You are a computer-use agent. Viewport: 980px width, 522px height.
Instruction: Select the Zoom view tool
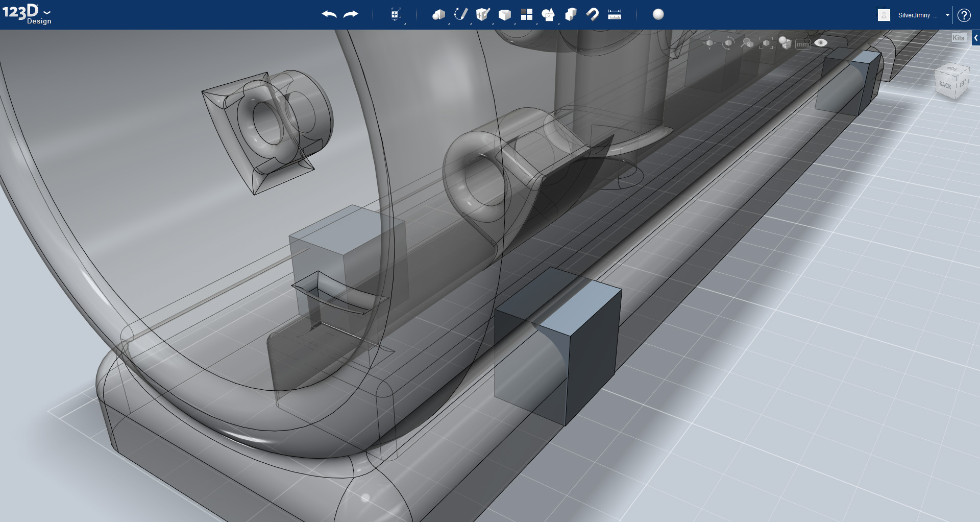[747, 43]
